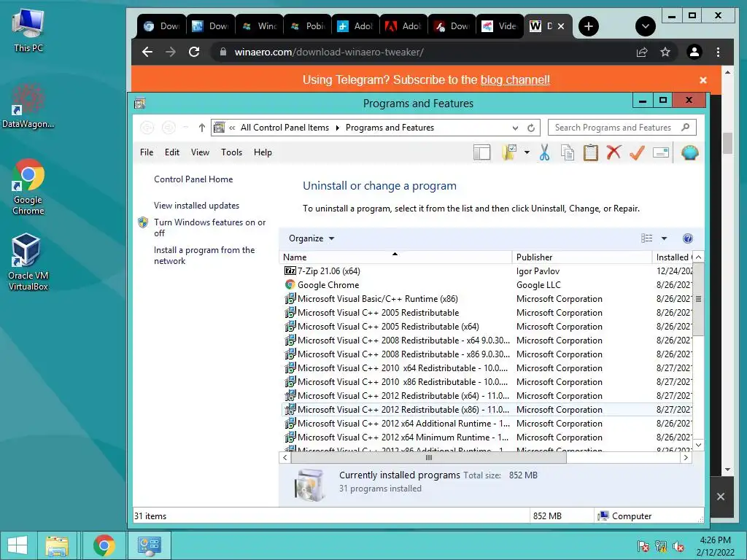Expand the address bar history dropdown
This screenshot has height=560, width=747.
coord(515,128)
